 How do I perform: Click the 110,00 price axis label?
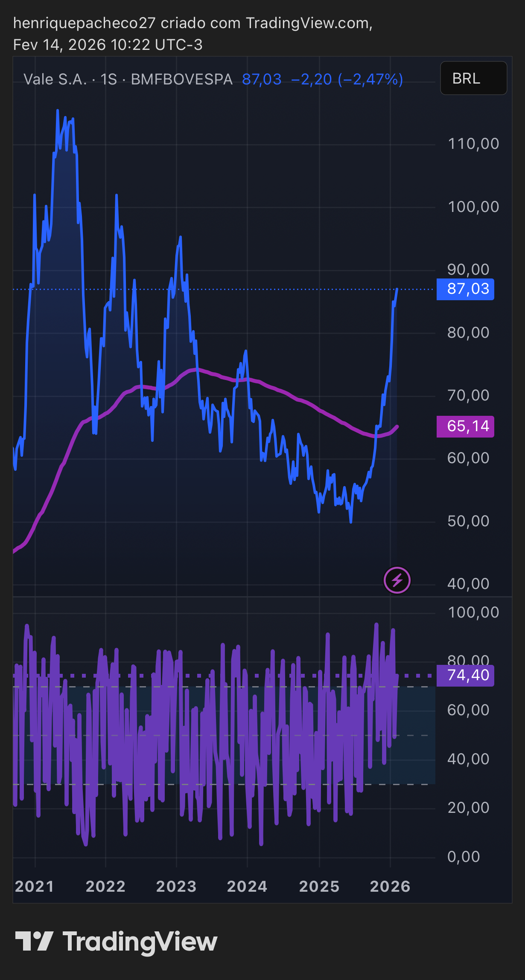(x=473, y=144)
